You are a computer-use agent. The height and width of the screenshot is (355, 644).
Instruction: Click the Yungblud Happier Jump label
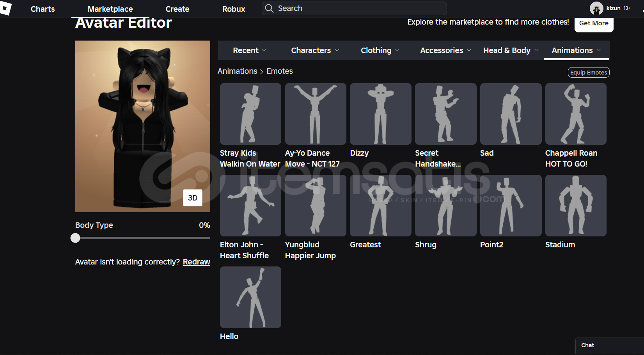(x=310, y=250)
